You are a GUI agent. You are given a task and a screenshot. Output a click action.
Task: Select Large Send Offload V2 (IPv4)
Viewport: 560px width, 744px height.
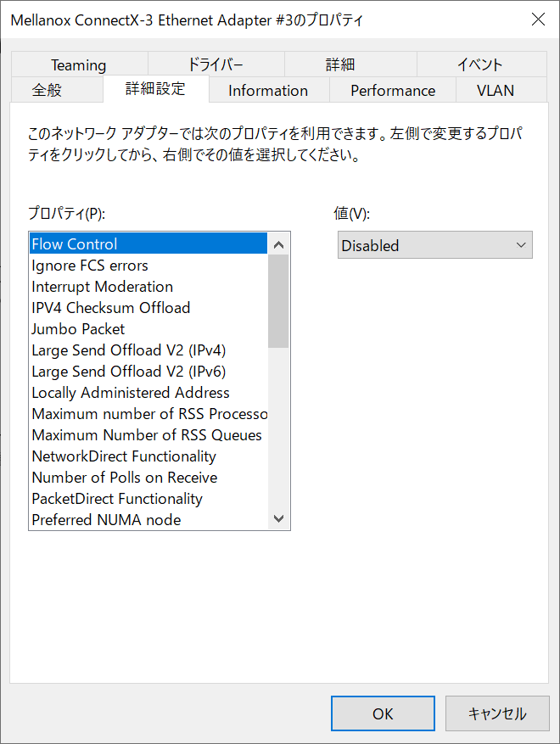148,350
